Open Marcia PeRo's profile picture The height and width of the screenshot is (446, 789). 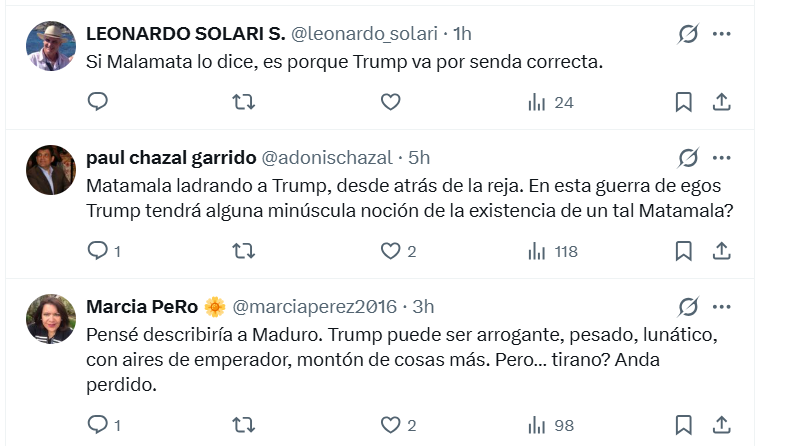coord(50,318)
